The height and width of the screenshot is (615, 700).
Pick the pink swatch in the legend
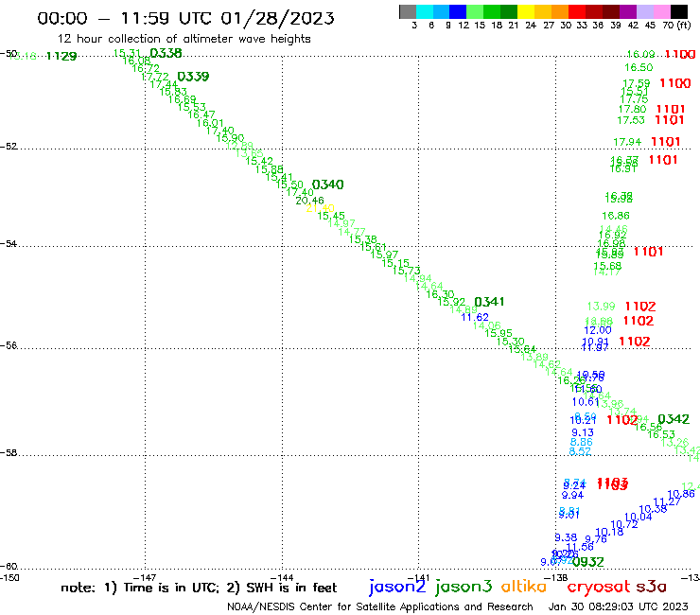(x=661, y=11)
